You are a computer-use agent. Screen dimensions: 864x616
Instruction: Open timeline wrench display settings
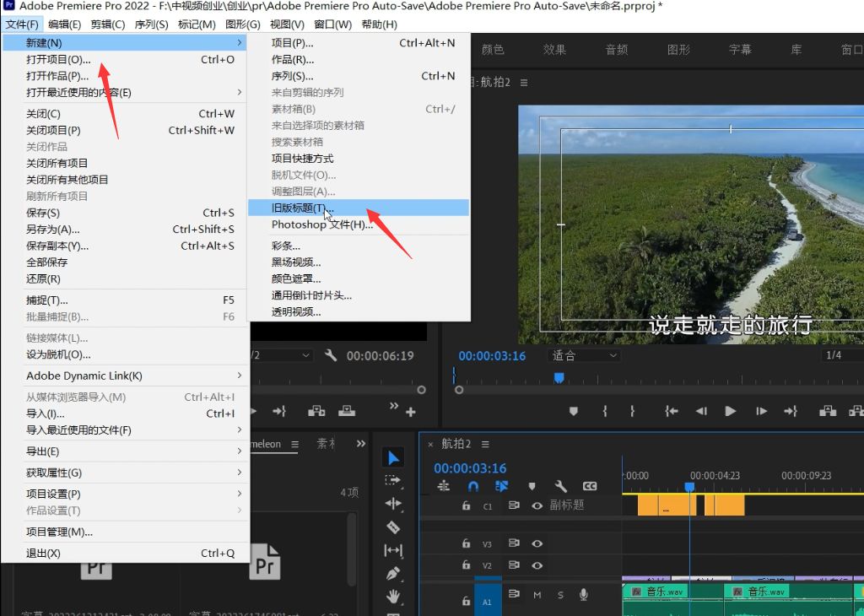tap(560, 486)
